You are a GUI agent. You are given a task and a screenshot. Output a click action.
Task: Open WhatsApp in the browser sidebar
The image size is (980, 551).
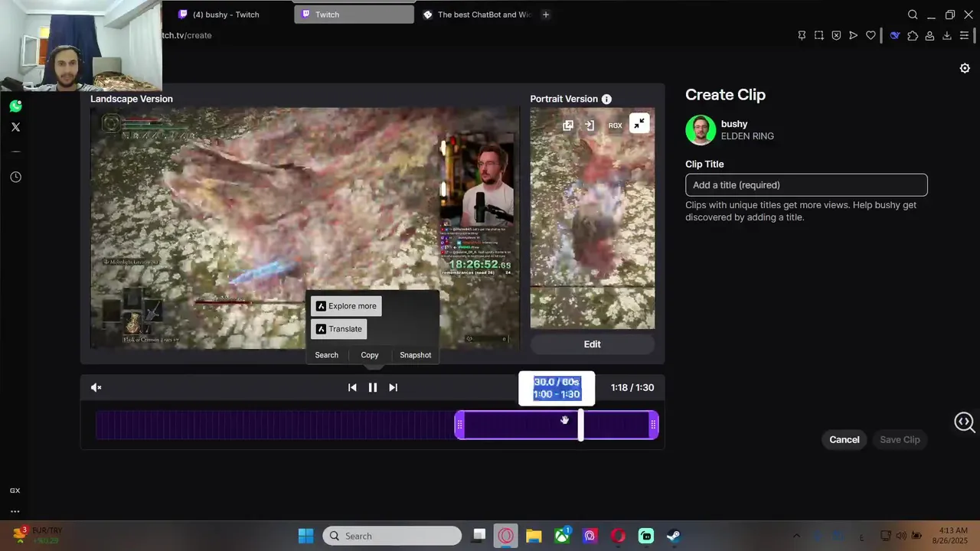tap(15, 106)
